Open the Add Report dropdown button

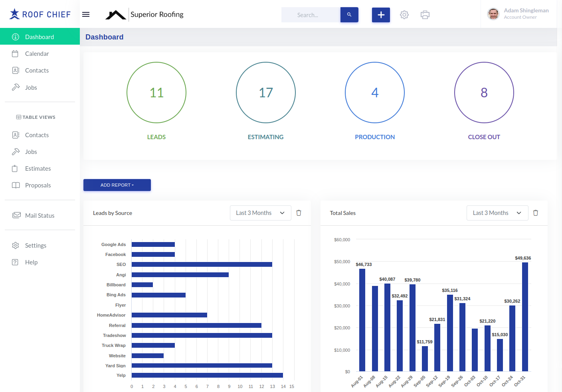point(117,185)
